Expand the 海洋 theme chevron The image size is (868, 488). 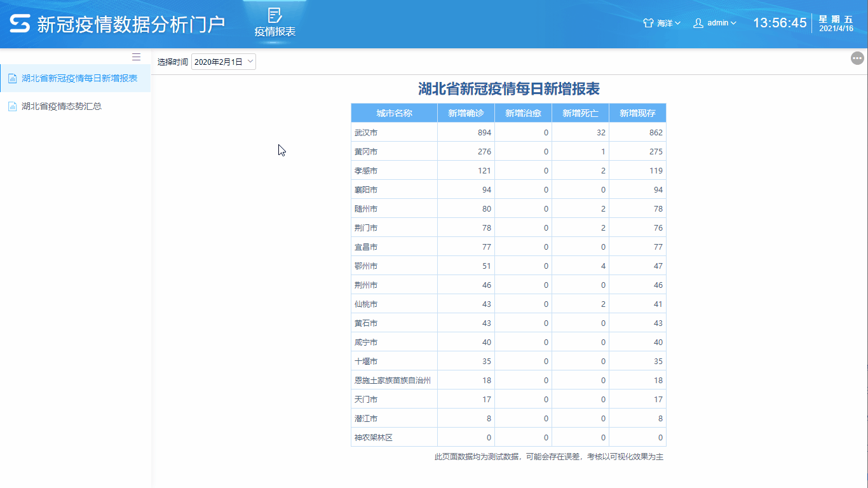679,23
